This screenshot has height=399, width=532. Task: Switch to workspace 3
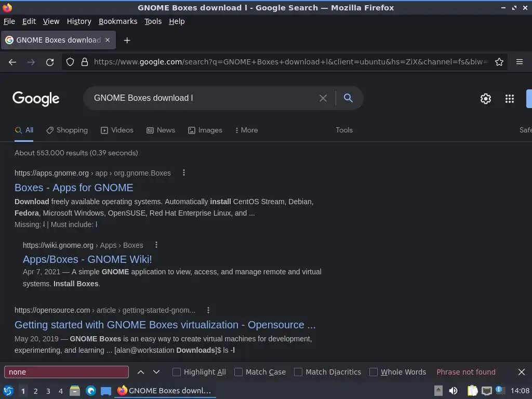[48, 391]
